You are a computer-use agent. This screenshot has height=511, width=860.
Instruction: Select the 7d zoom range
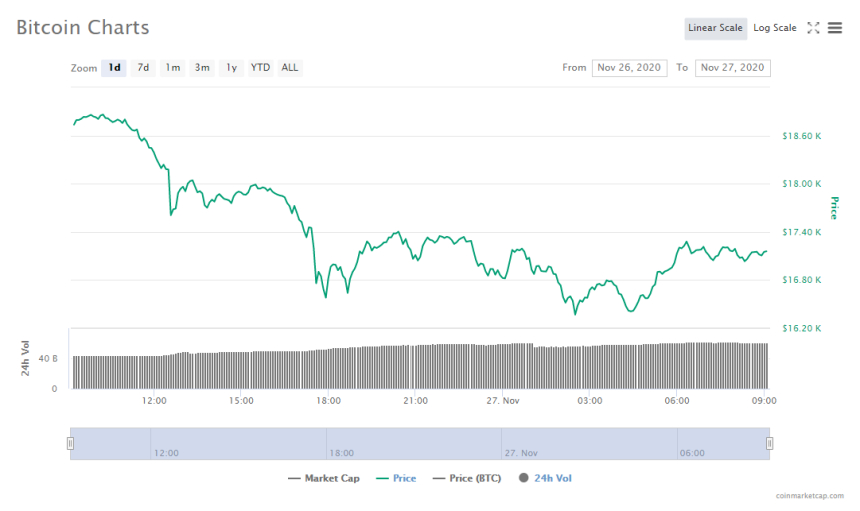pyautogui.click(x=143, y=68)
